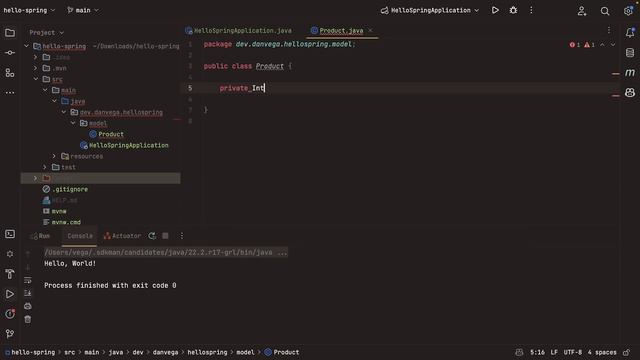The image size is (640, 360).
Task: Select Product class in project tree
Action: point(111,134)
